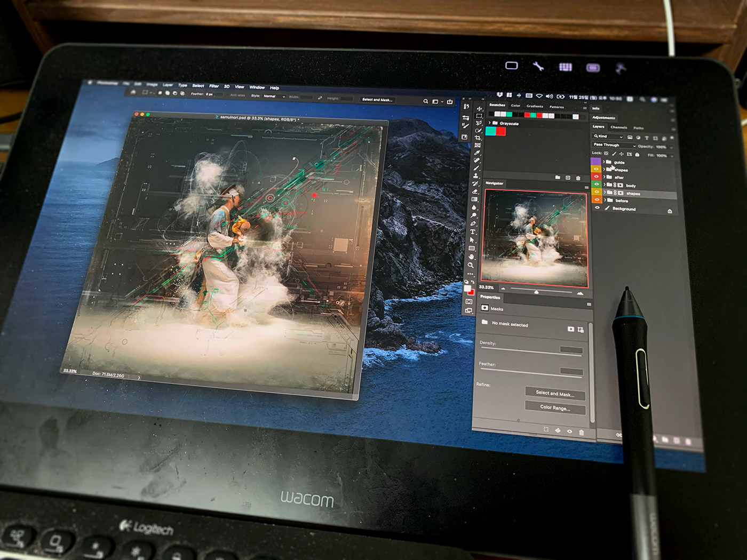Viewport: 747px width, 560px height.
Task: Toggle lock transparent pixels
Action: coord(606,153)
